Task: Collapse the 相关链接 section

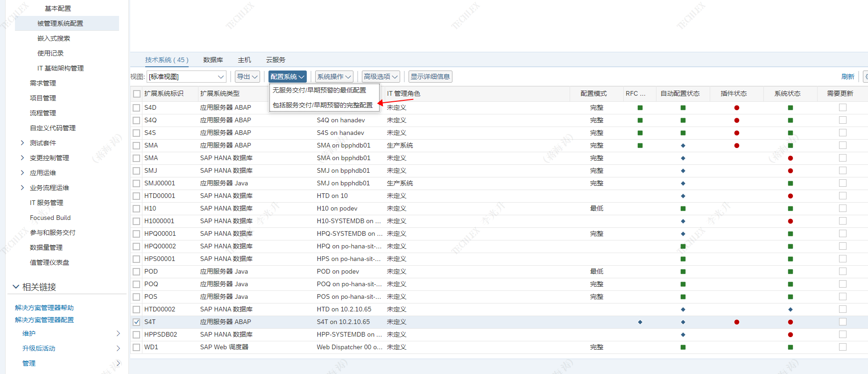Action: tap(16, 287)
